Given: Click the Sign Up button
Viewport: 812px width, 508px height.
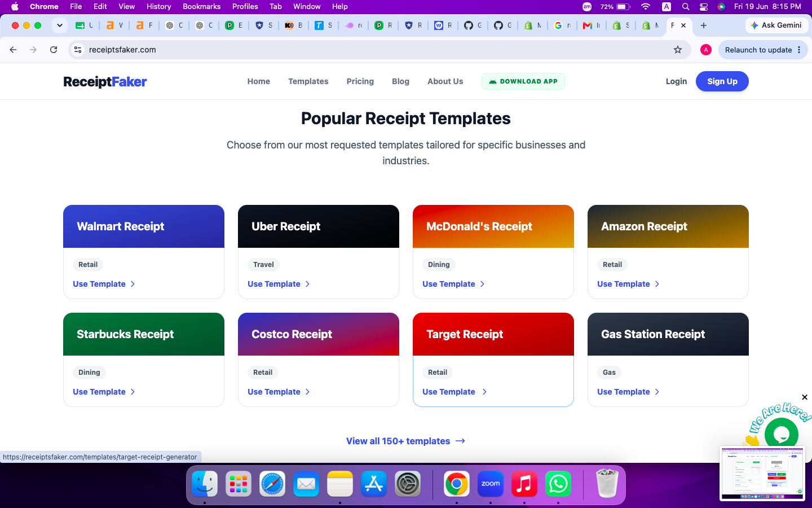Looking at the screenshot, I should point(722,81).
